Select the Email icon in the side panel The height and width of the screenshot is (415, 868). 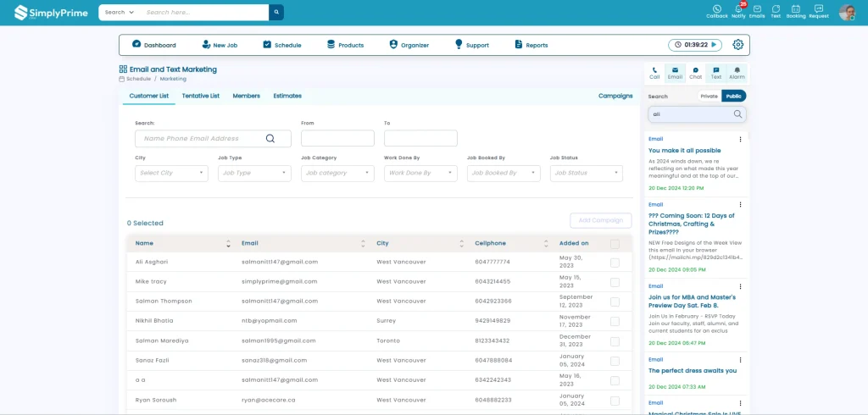tap(675, 73)
